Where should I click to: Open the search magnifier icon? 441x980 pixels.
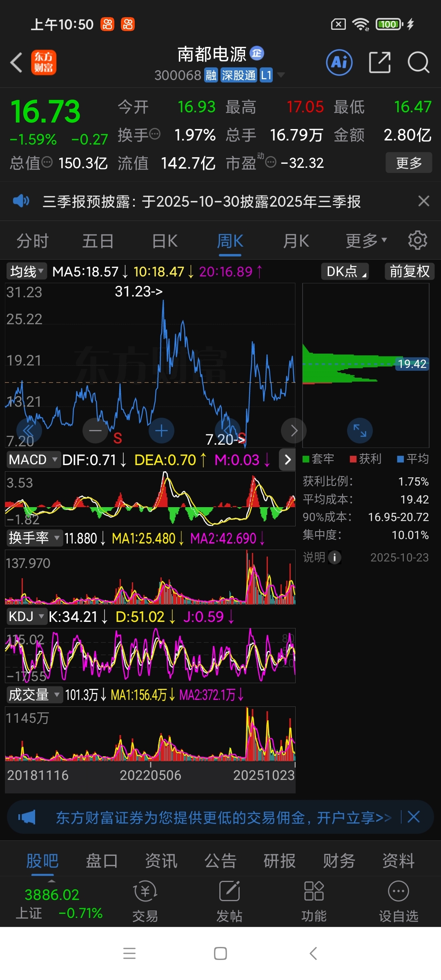point(419,62)
